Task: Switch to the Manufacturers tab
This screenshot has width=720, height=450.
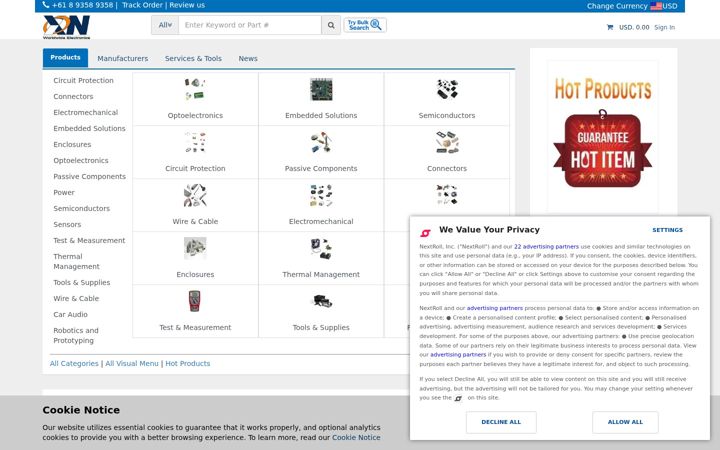Action: pyautogui.click(x=123, y=58)
